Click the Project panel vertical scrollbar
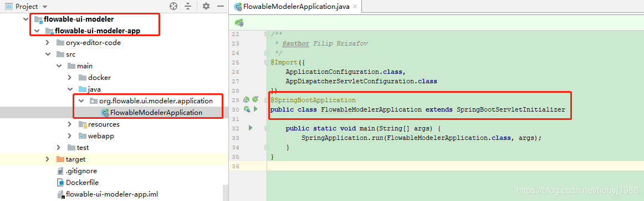The height and width of the screenshot is (201, 644). point(226,192)
